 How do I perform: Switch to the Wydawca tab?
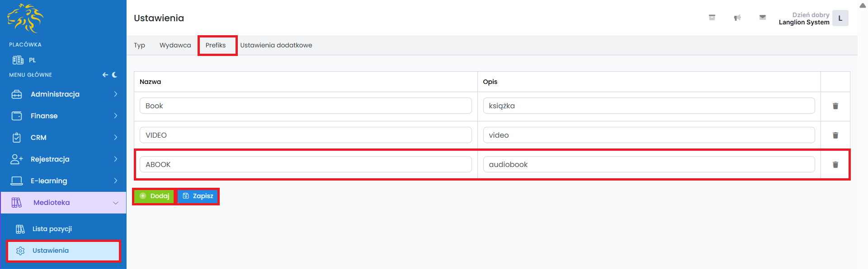(x=175, y=45)
